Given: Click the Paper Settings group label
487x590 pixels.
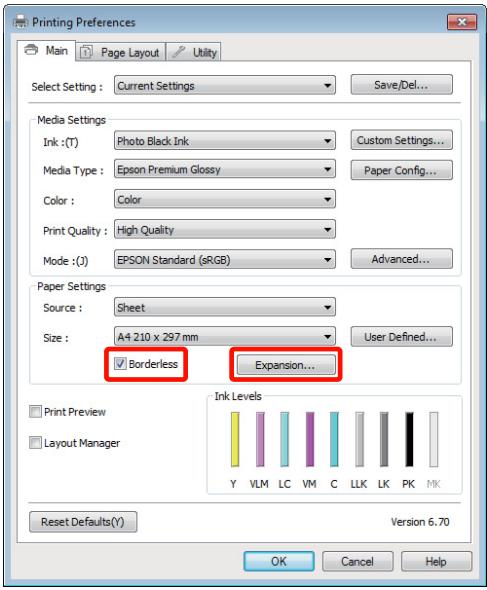Looking at the screenshot, I should (72, 286).
